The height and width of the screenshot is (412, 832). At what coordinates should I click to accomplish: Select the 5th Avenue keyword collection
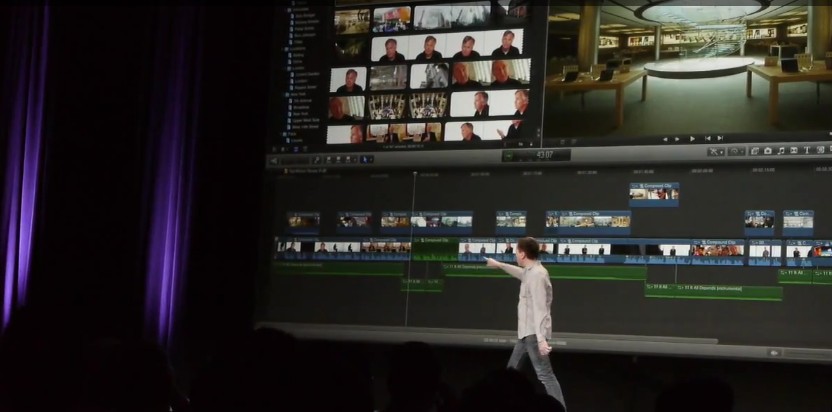300,100
